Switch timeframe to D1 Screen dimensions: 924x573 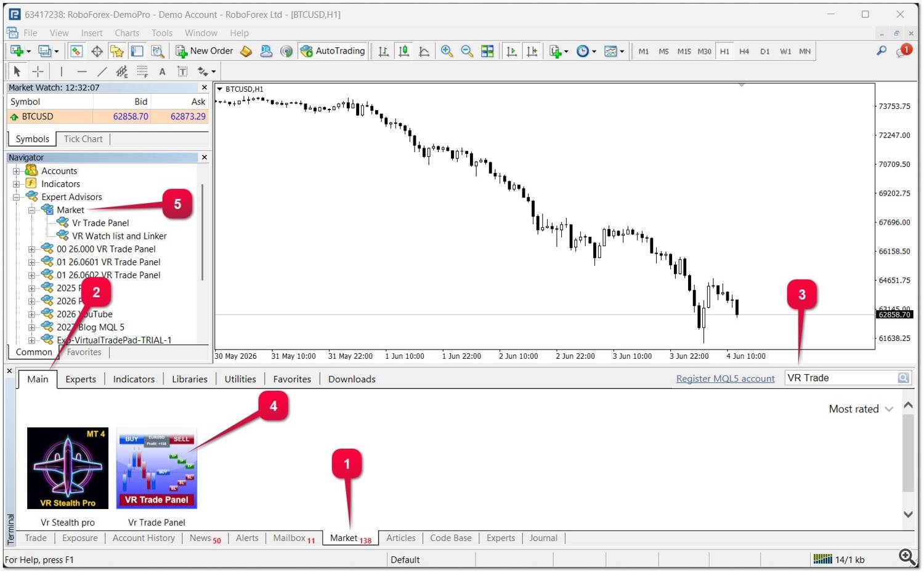764,51
